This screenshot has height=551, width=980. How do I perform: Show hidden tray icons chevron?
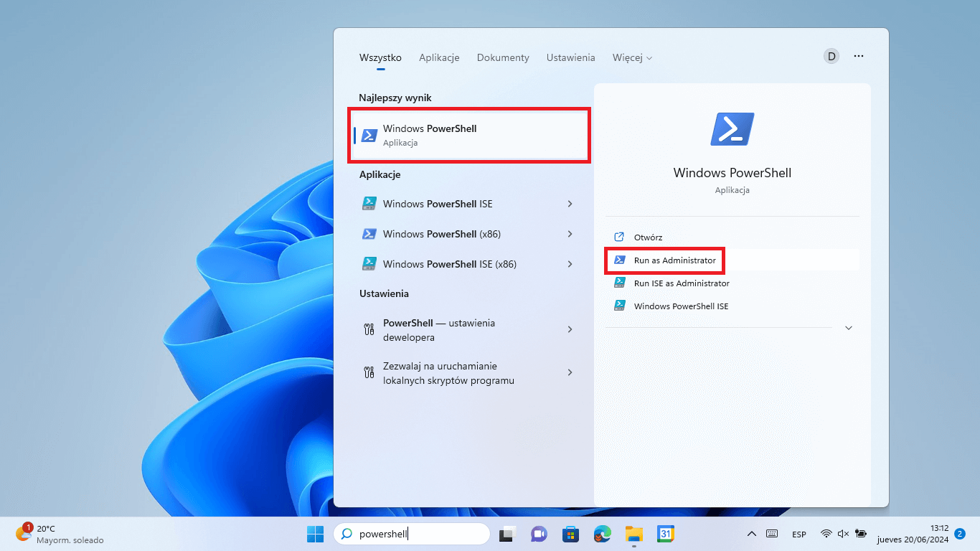tap(752, 534)
